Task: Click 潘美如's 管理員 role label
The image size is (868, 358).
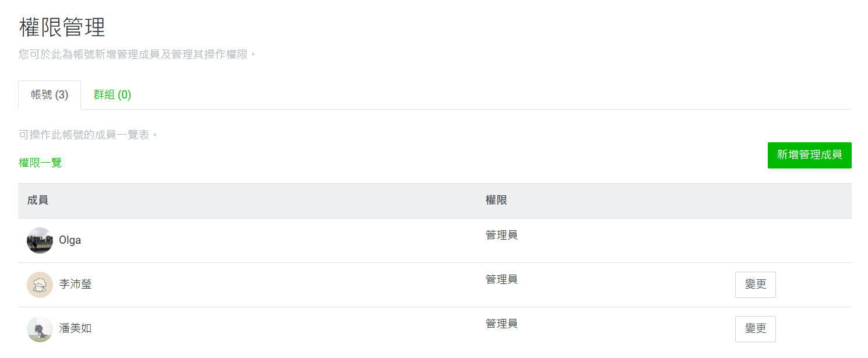Action: 502,324
